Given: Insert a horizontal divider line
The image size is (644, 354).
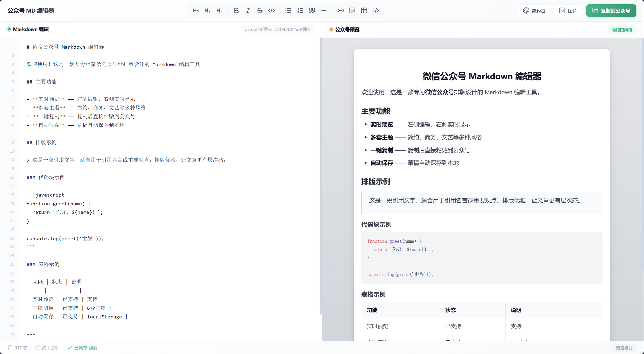Looking at the screenshot, I should pyautogui.click(x=324, y=11).
